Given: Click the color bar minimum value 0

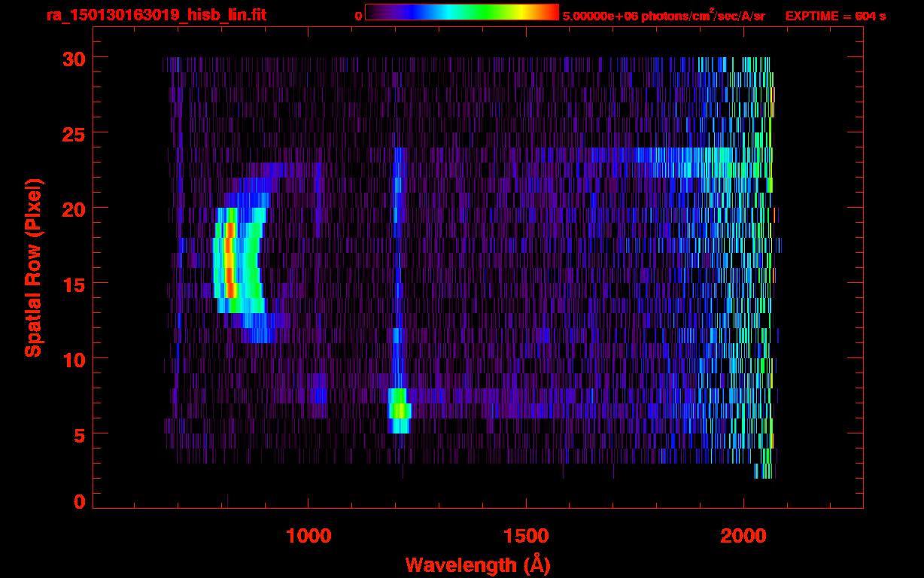Looking at the screenshot, I should pyautogui.click(x=359, y=16).
